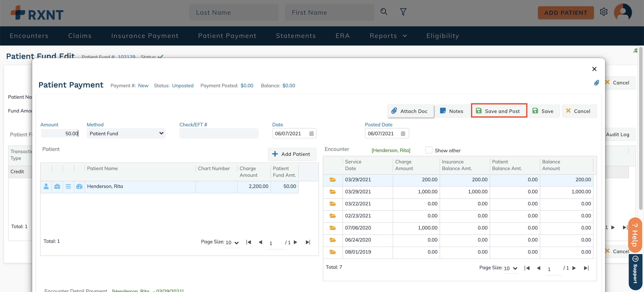Image resolution: width=644 pixels, height=292 pixels.
Task: Open folder for 03/29/2021 1,000.00 encounter
Action: click(x=333, y=192)
